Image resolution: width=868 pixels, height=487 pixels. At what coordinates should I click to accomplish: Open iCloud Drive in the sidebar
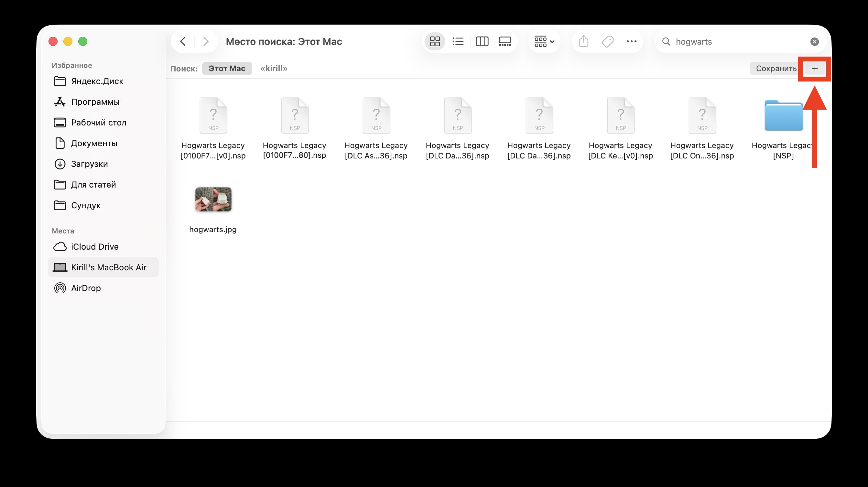click(95, 247)
